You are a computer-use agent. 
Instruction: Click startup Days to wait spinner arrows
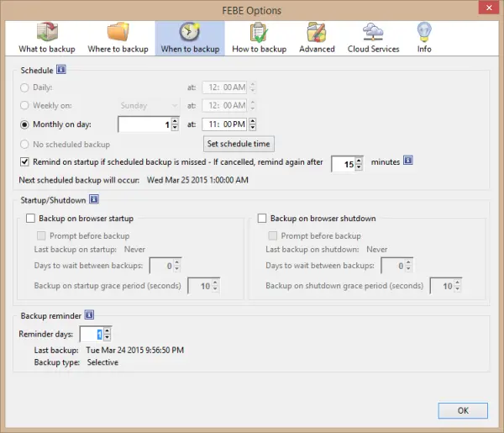[x=176, y=266]
